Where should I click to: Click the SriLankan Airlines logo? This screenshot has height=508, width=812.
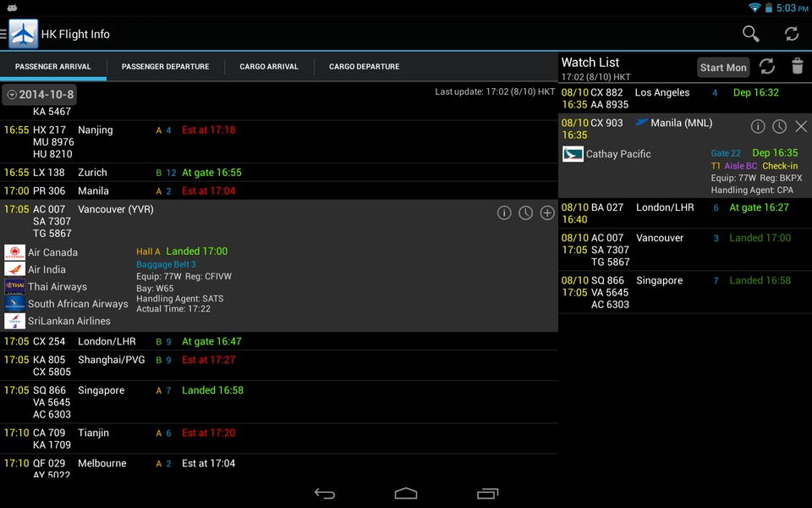pyautogui.click(x=14, y=321)
